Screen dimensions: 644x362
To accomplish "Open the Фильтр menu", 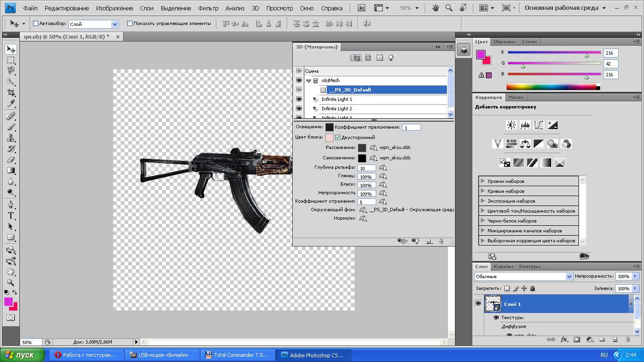I will [208, 8].
